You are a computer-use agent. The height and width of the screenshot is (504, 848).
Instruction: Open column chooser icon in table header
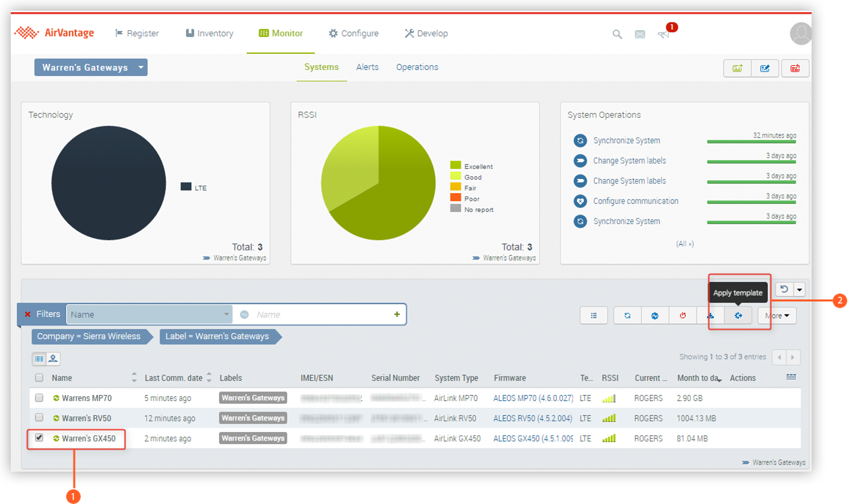point(791,377)
